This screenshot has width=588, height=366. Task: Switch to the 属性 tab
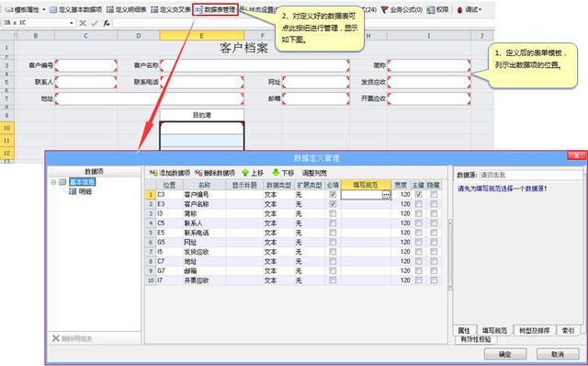click(464, 330)
